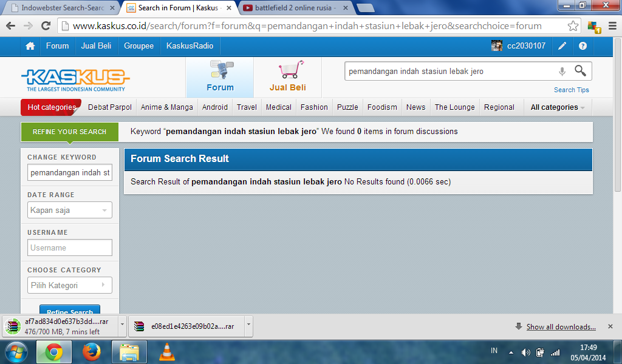Click the Search Tips link
Image resolution: width=622 pixels, height=364 pixels.
[x=571, y=90]
